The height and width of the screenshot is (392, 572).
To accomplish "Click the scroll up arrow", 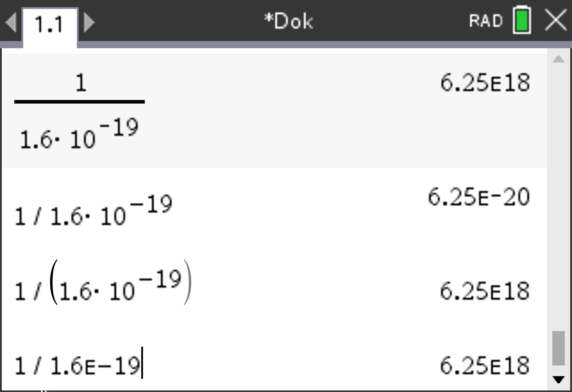I will (558, 59).
